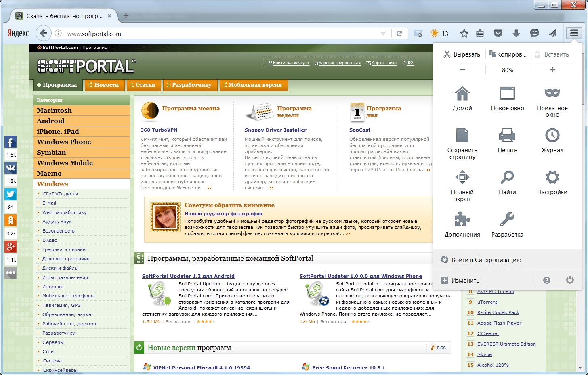The height and width of the screenshot is (375, 588).
Task: Open a Приватное окно
Action: tap(552, 102)
